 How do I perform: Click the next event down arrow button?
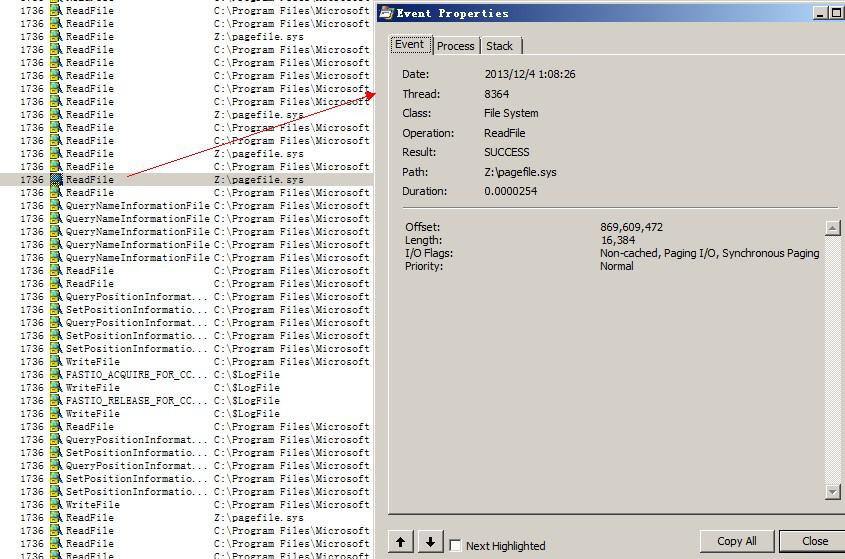(x=430, y=542)
